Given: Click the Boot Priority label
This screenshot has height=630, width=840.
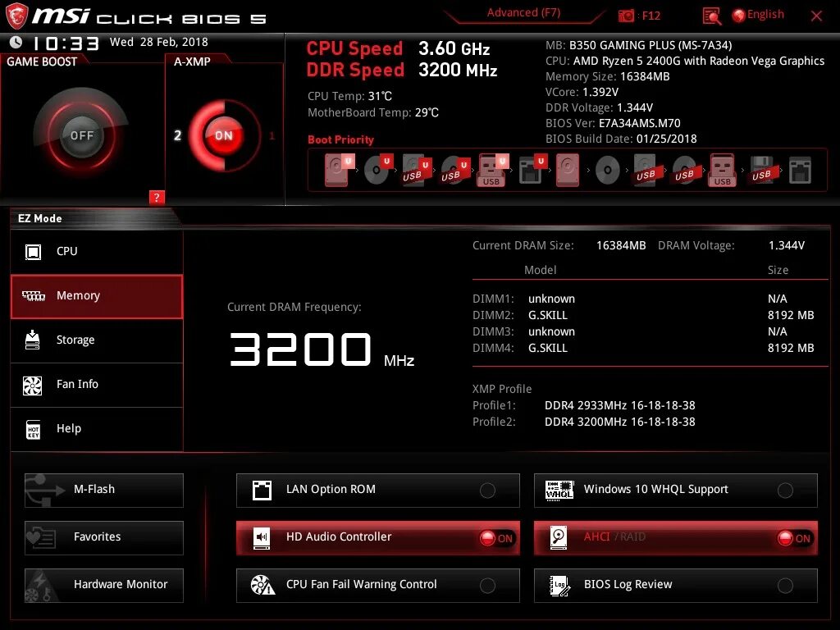Looking at the screenshot, I should point(340,139).
